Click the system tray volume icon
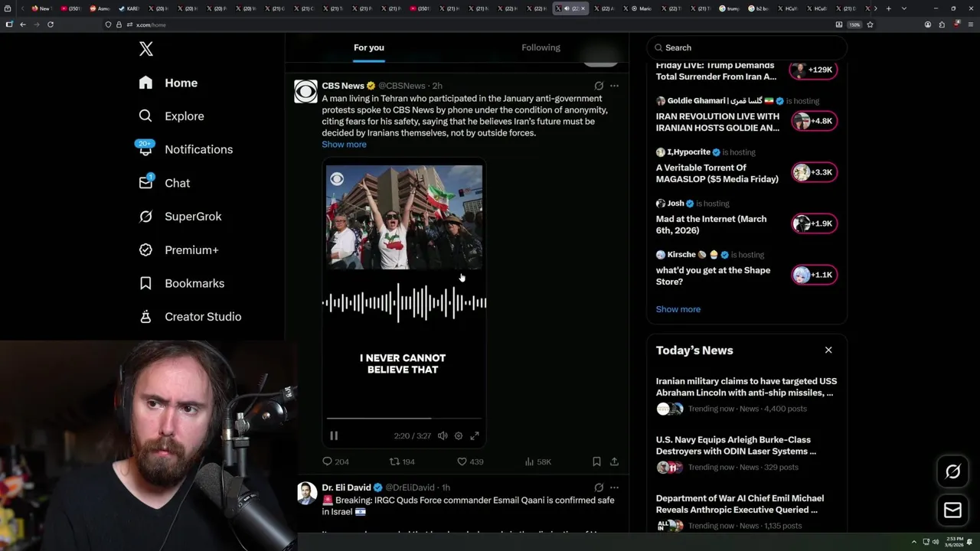 point(936,542)
